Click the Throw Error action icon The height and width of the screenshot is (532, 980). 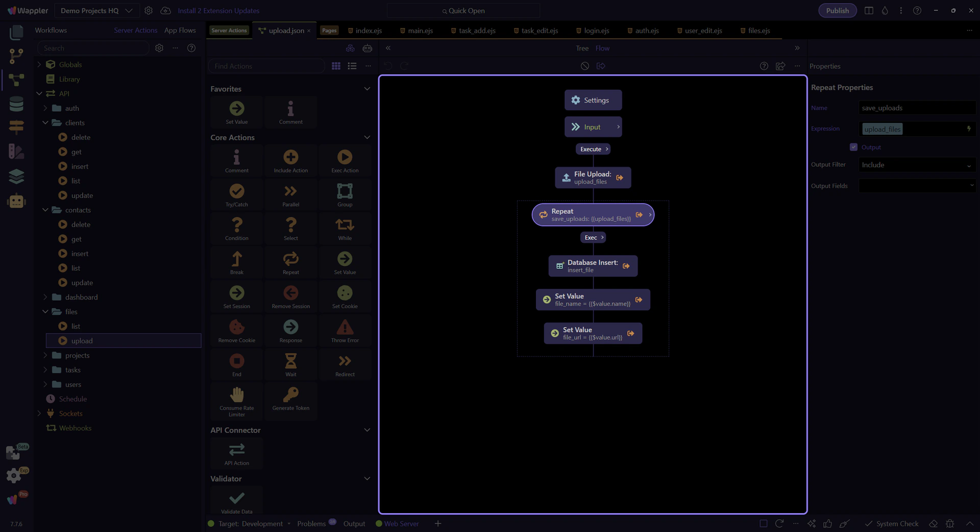[345, 328]
